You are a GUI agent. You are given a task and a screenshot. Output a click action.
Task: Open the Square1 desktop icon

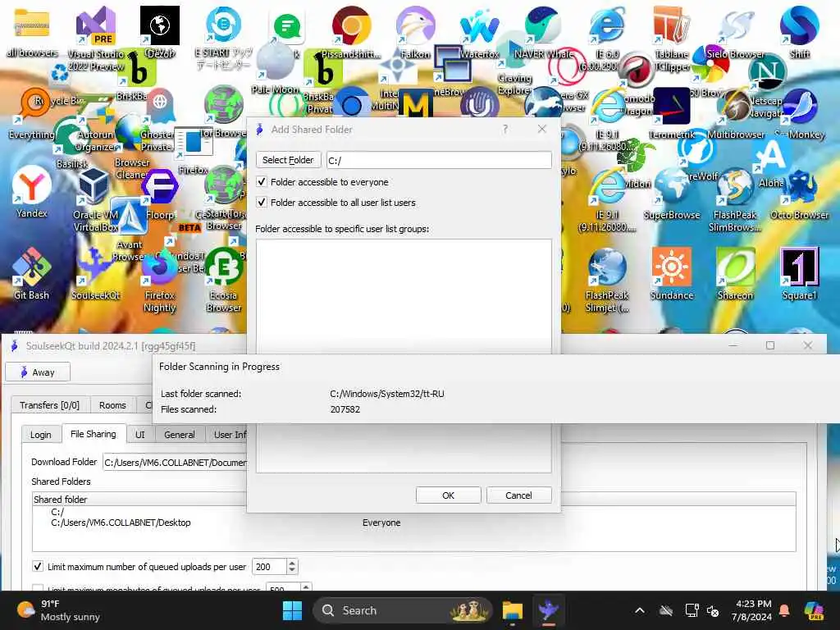[x=799, y=273]
